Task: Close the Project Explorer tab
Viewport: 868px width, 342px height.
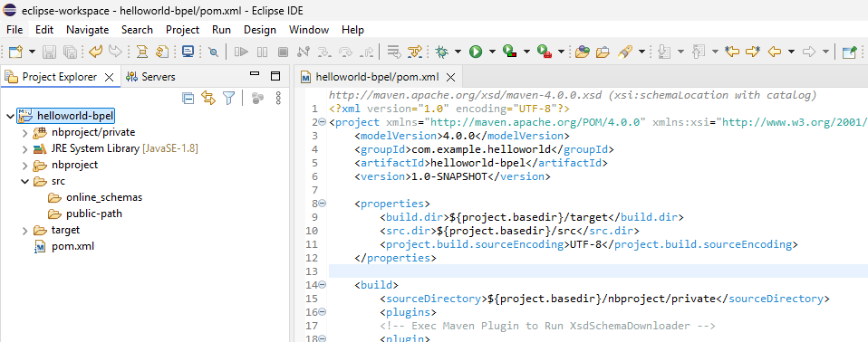Action: click(109, 77)
